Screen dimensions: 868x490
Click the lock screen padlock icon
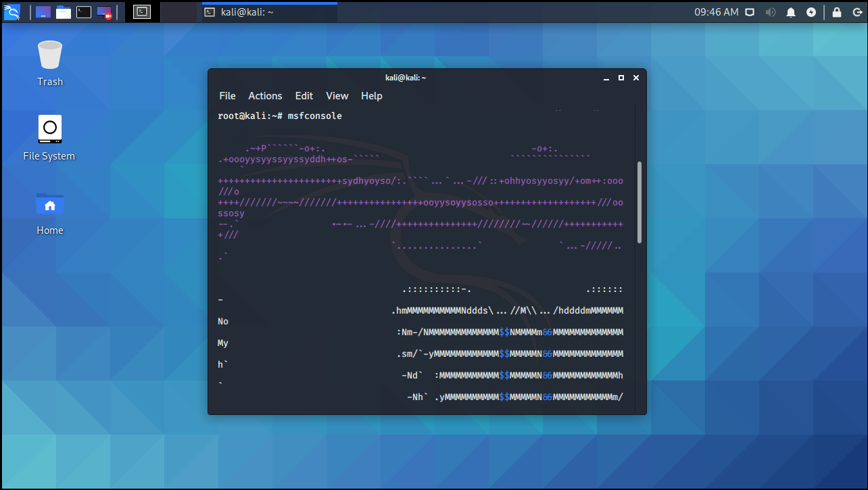(x=837, y=12)
